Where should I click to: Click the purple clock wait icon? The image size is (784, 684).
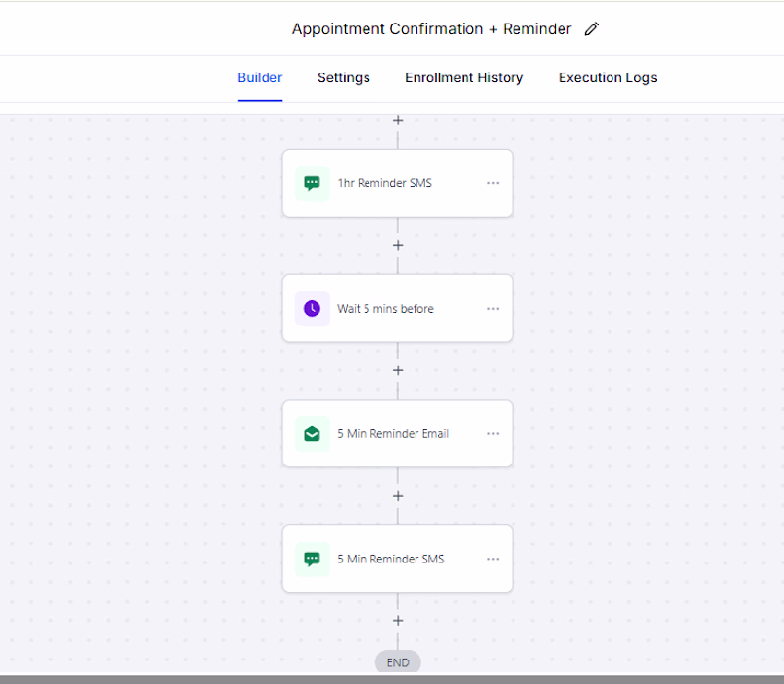[x=312, y=309]
